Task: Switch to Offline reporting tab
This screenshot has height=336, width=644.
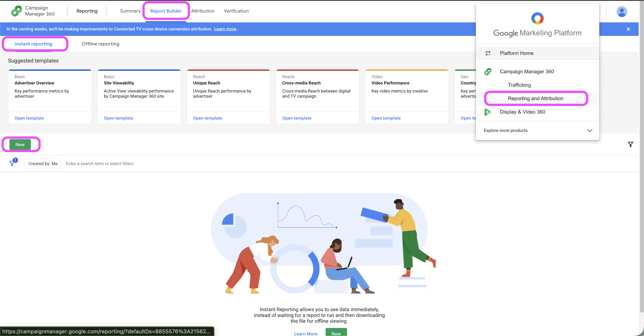Action: click(100, 44)
